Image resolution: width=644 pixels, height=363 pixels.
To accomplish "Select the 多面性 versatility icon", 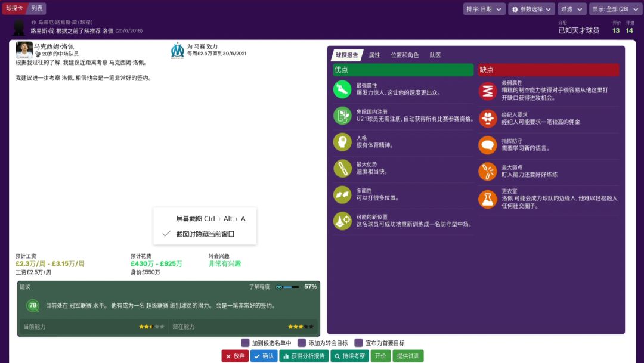I will (x=343, y=194).
